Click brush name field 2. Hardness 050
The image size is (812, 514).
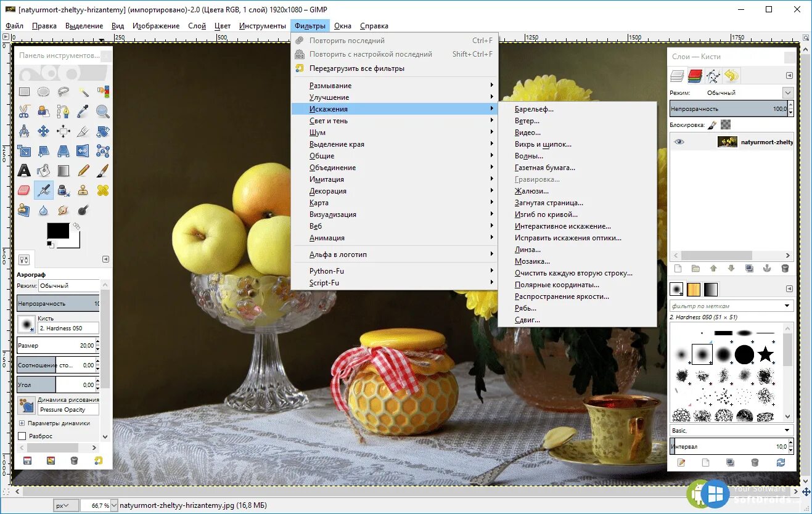68,328
